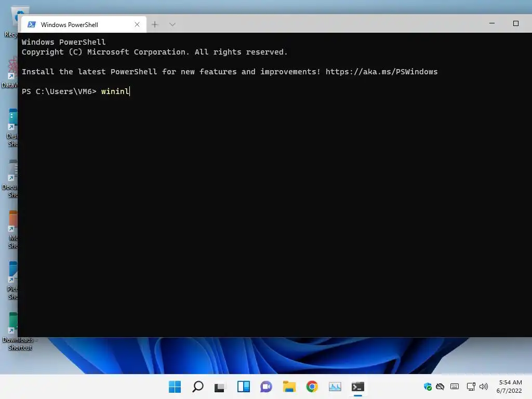Viewport: 532px width, 399px height.
Task: Open Windows Security tray icon
Action: tap(428, 387)
